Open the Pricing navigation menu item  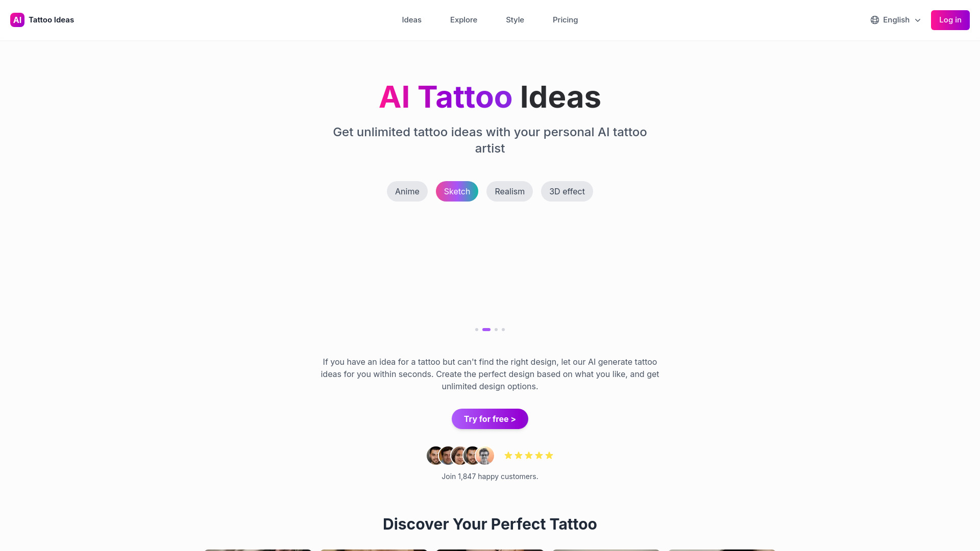(566, 19)
